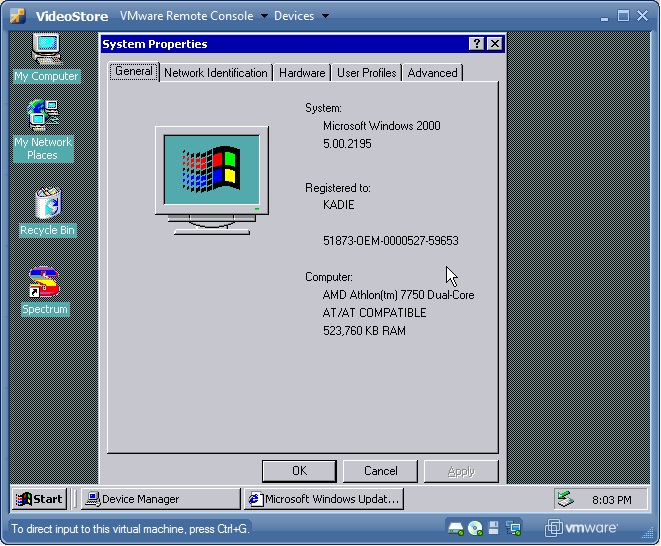Click the Cancel button

pyautogui.click(x=380, y=471)
